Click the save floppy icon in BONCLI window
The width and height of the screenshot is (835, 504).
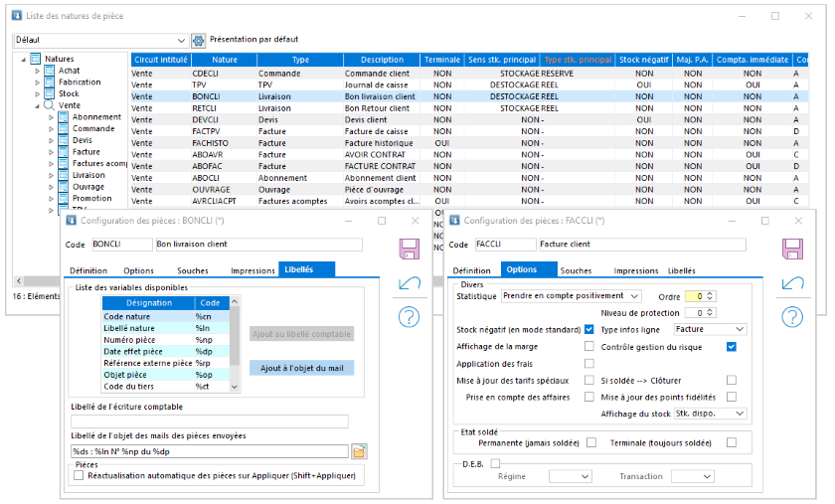[409, 248]
